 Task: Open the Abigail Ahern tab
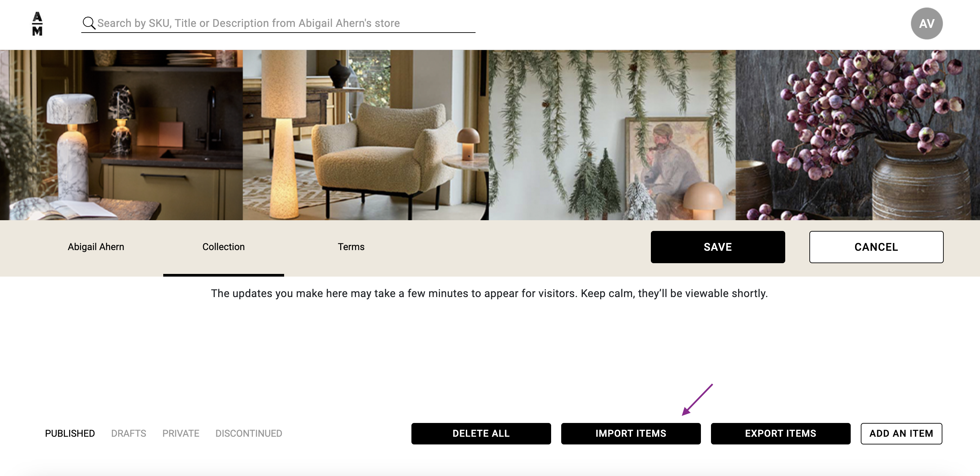(x=96, y=247)
